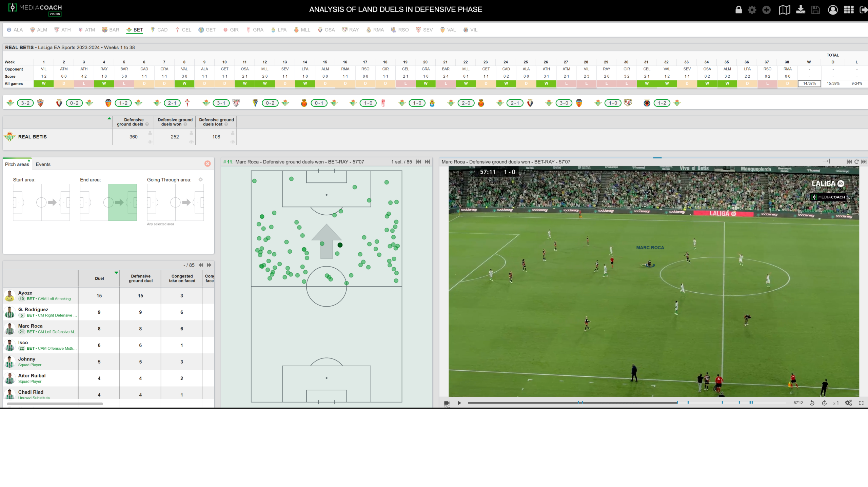The width and height of the screenshot is (868, 487).
Task: Select the SEV team tab
Action: pyautogui.click(x=424, y=30)
